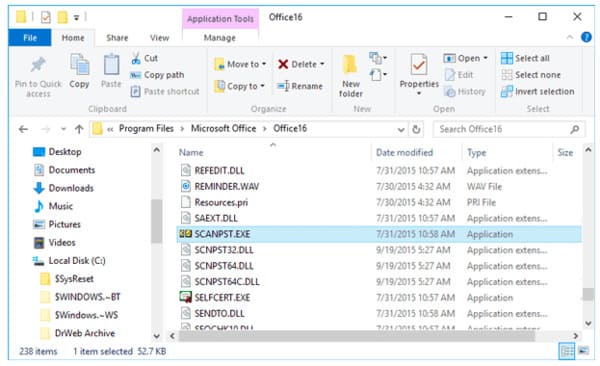Customize Quick Access Toolbar dropdown
600x366 pixels.
(77, 18)
